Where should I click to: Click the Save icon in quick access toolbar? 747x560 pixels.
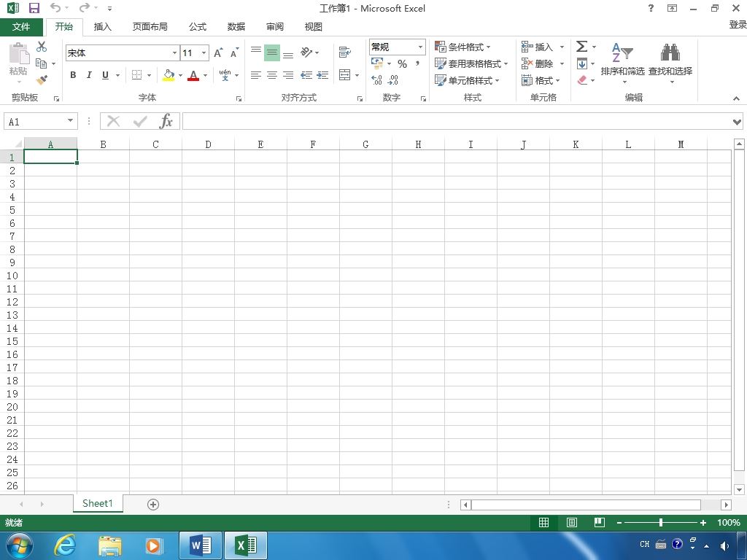click(34, 8)
